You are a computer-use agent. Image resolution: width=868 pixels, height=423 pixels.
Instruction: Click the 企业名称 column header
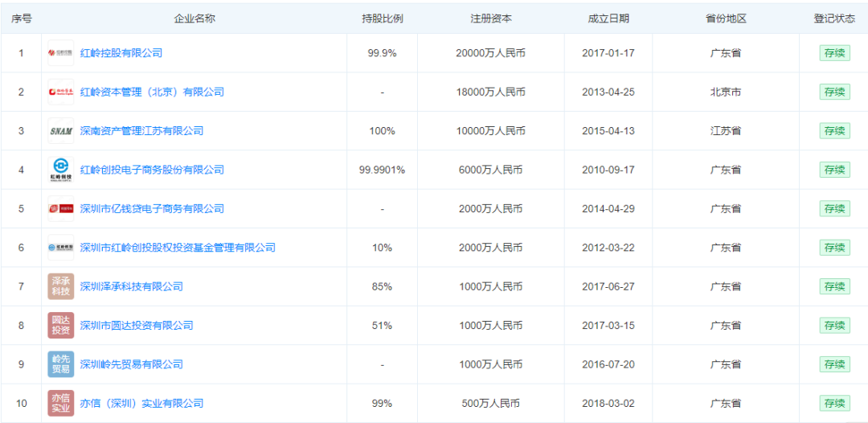194,18
